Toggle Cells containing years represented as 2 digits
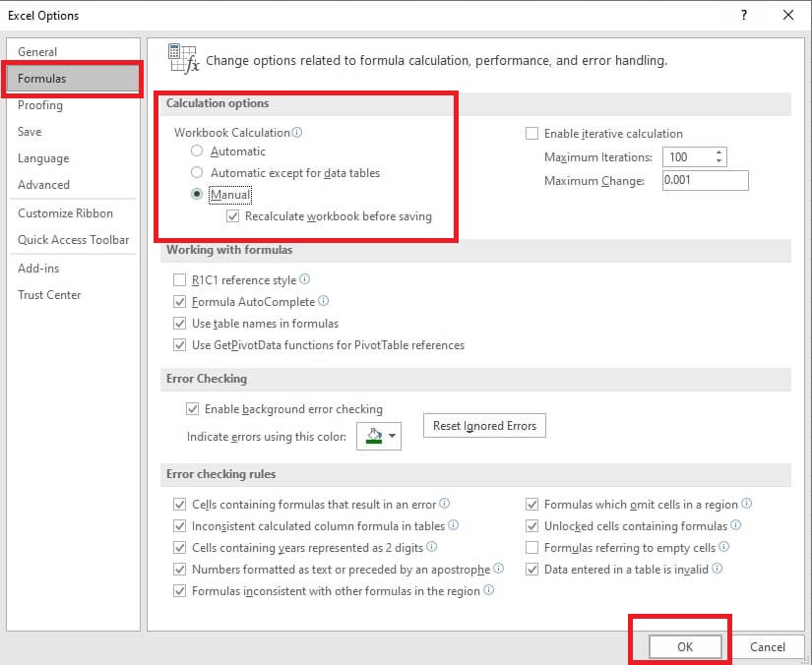Image resolution: width=812 pixels, height=665 pixels. coord(180,548)
